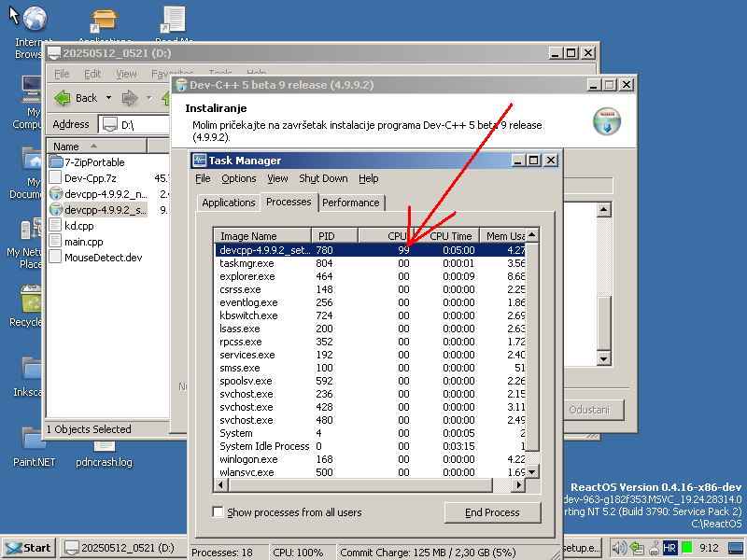This screenshot has height=560, width=747.
Task: Click the taskbar clock showing 9:12
Action: 709,548
